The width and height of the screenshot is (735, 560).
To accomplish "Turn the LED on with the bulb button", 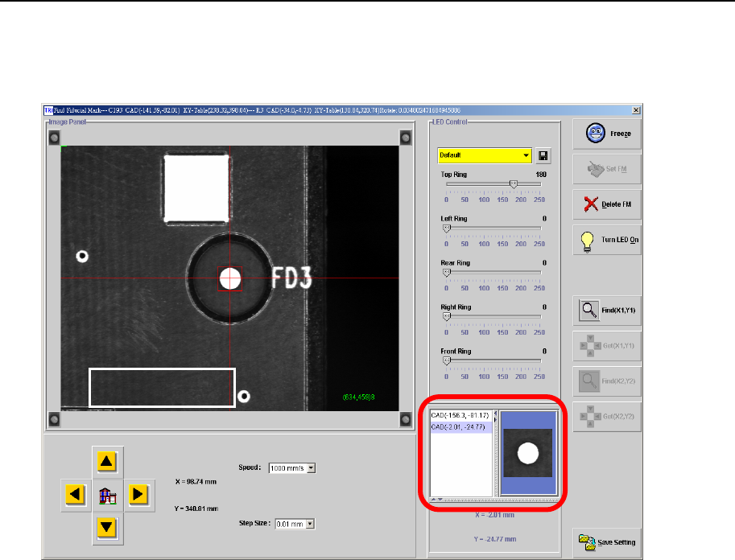I will point(607,241).
